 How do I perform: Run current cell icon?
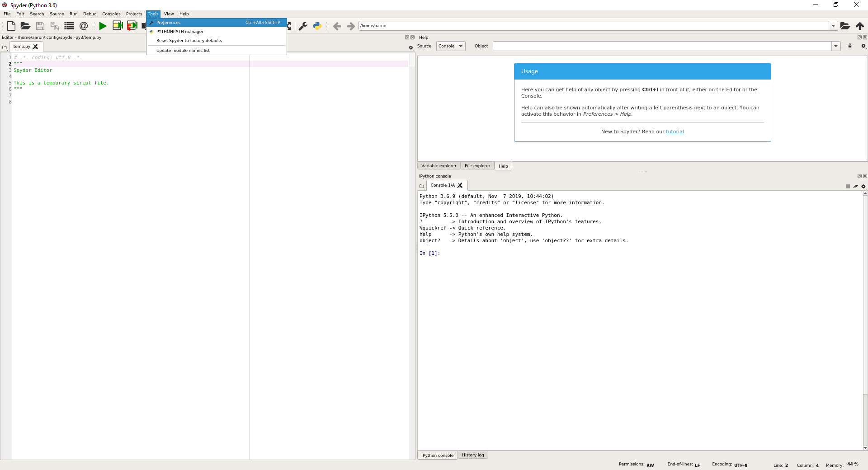(118, 26)
